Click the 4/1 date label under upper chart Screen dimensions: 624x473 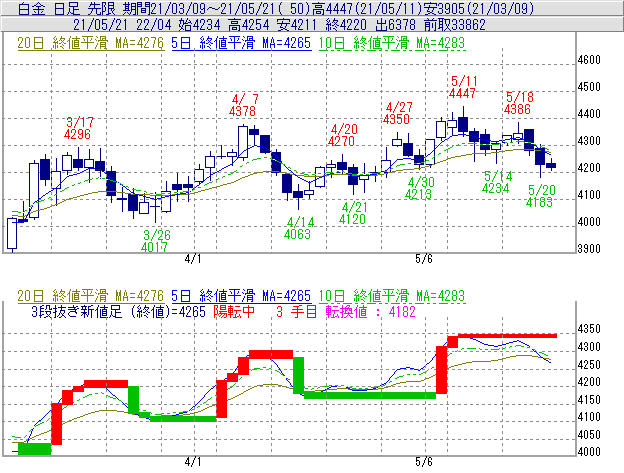193,259
